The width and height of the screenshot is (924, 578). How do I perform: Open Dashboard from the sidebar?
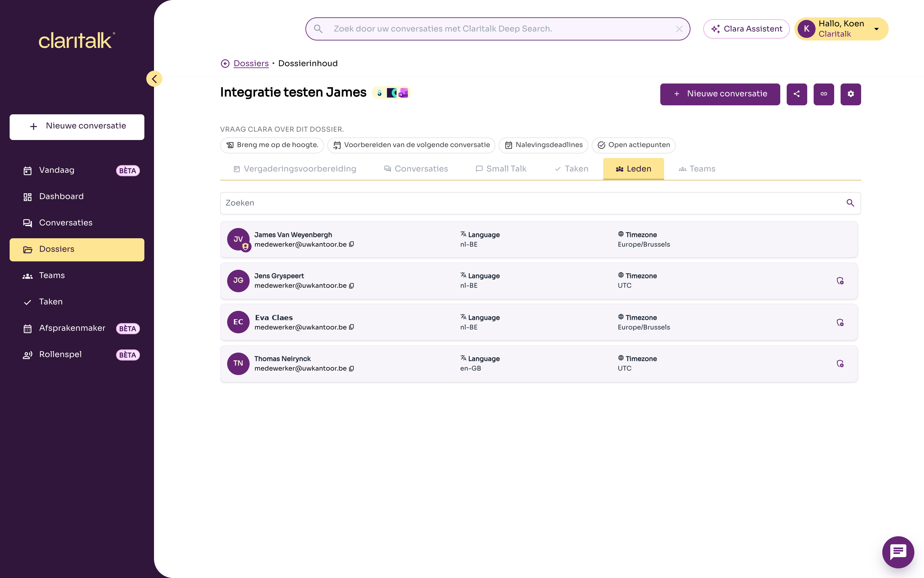(x=77, y=197)
